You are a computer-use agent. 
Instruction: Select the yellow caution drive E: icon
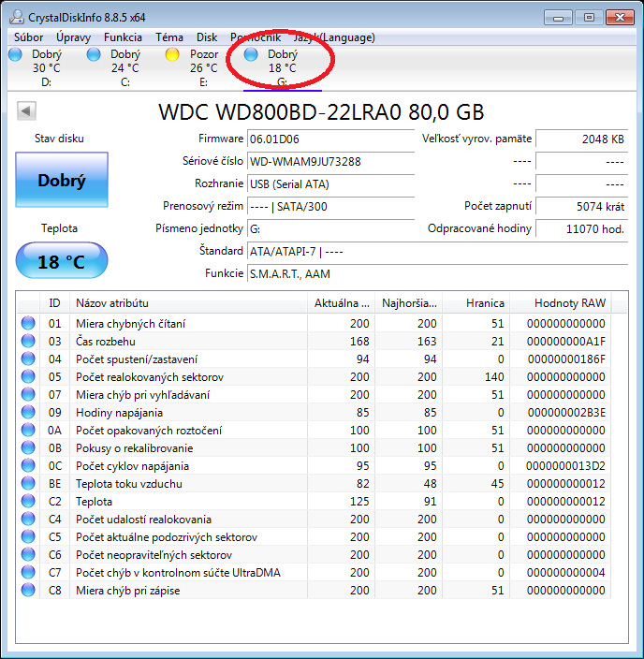[172, 54]
